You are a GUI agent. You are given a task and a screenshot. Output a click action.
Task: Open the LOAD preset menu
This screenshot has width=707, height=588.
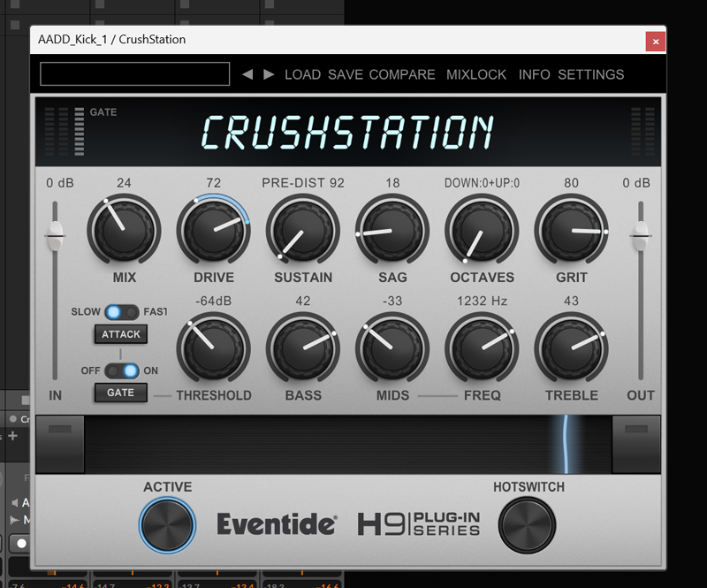coord(302,74)
